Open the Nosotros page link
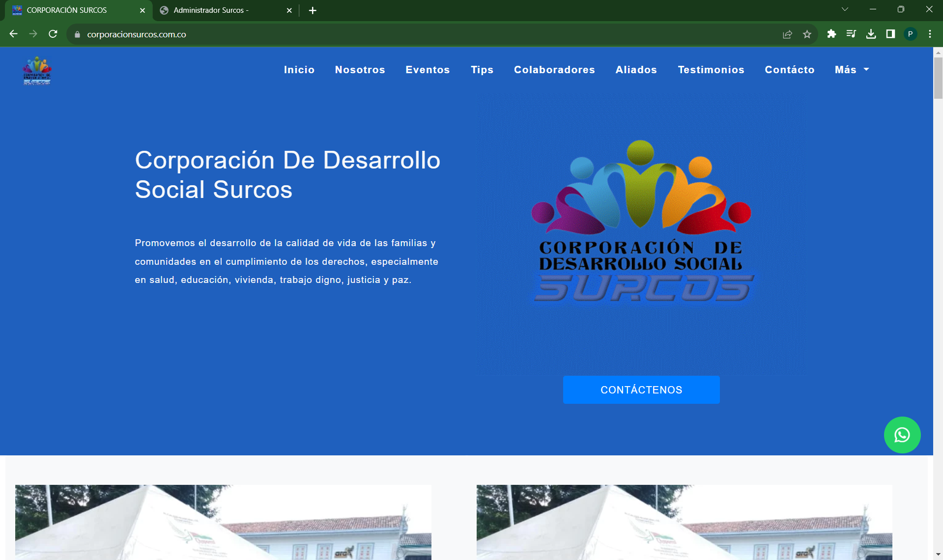The width and height of the screenshot is (943, 560). [360, 70]
